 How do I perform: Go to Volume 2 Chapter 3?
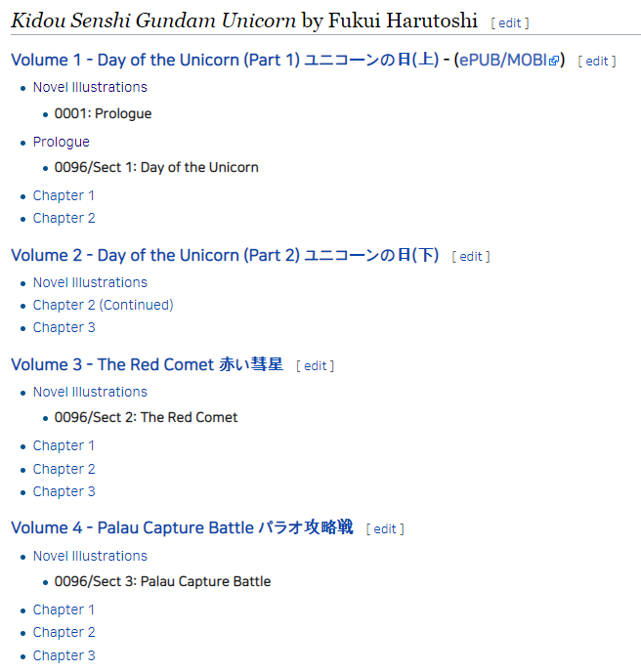64,327
